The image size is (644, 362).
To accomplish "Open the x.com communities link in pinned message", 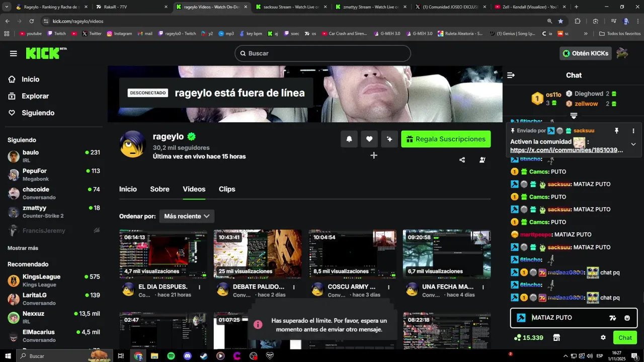I will tap(567, 150).
